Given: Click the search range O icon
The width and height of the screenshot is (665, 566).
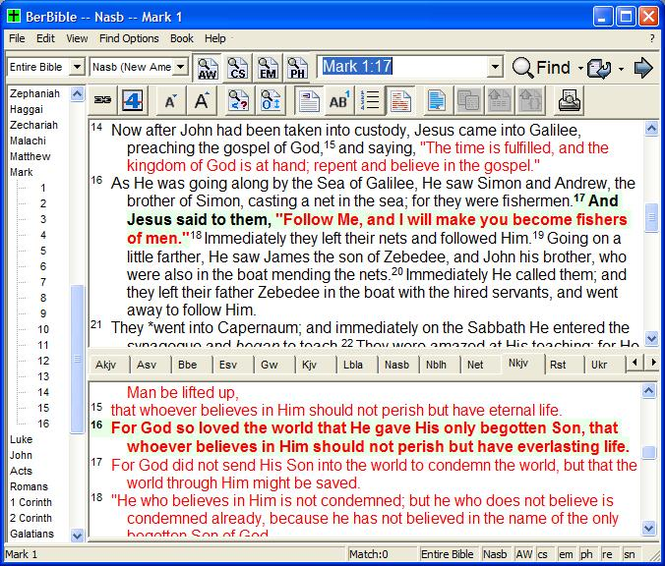Looking at the screenshot, I should [270, 100].
